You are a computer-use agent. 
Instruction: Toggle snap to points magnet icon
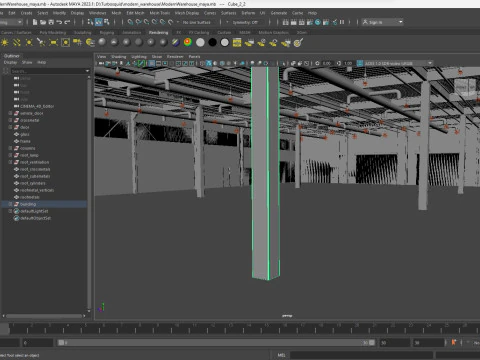pos(146,22)
